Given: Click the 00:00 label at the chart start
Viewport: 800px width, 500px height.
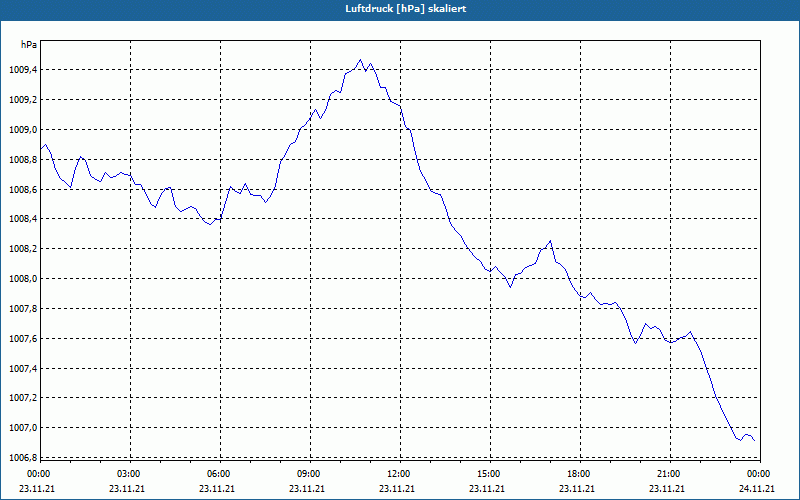Looking at the screenshot, I should tap(39, 474).
